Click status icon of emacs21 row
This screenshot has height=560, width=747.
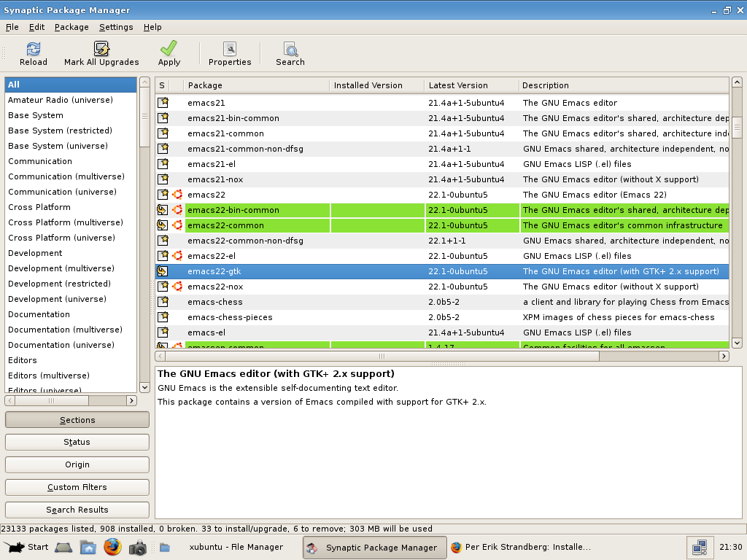click(x=163, y=102)
